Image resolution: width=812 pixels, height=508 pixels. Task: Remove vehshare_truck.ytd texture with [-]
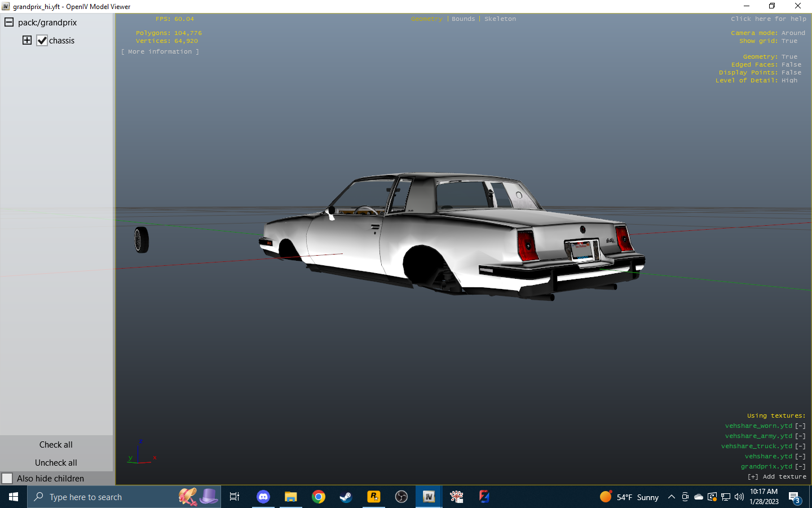(x=800, y=446)
